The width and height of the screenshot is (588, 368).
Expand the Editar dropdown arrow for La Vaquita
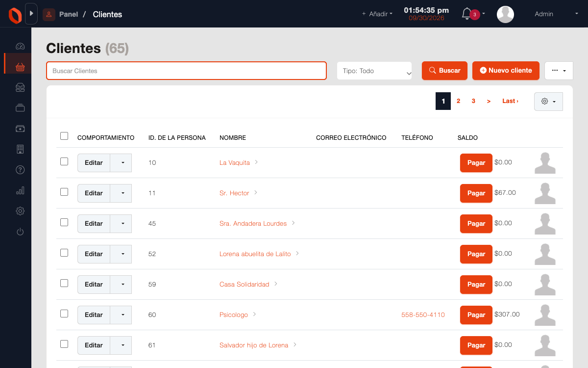121,163
